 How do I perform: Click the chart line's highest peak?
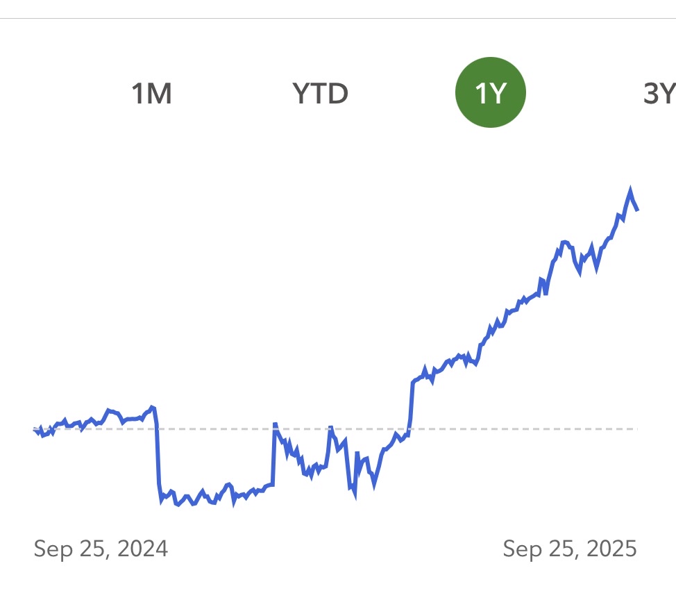[x=630, y=189]
